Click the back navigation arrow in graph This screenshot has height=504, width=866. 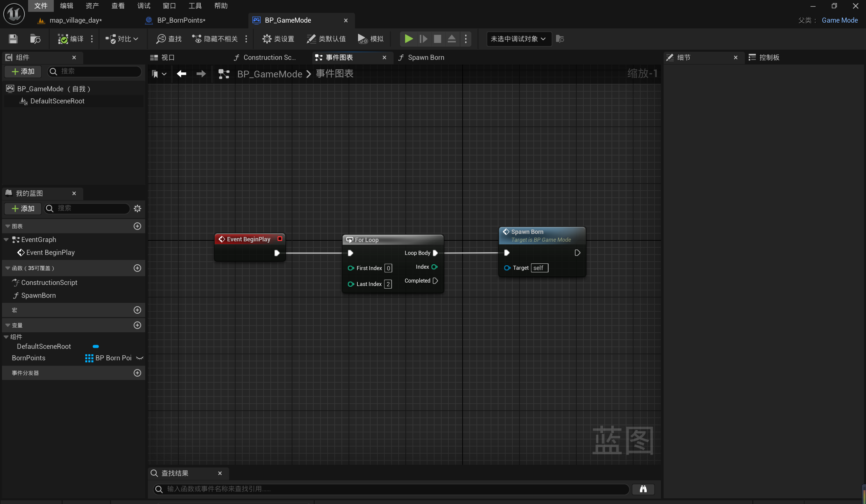coord(181,74)
